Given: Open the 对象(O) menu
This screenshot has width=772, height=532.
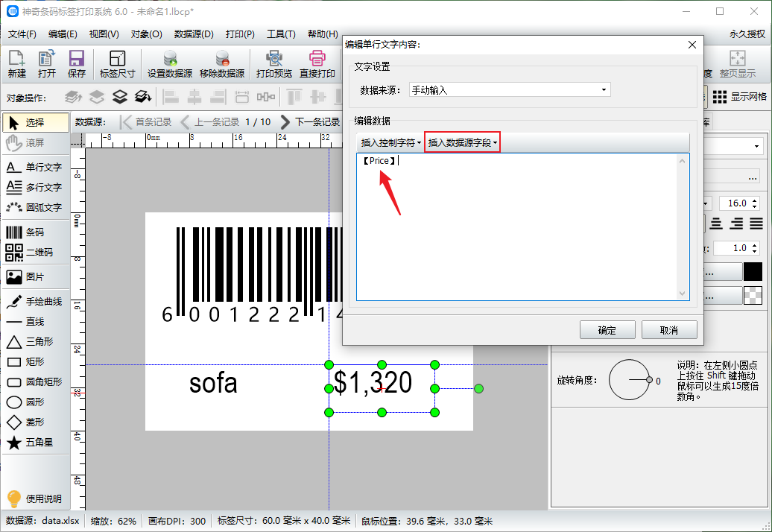Looking at the screenshot, I should [146, 34].
